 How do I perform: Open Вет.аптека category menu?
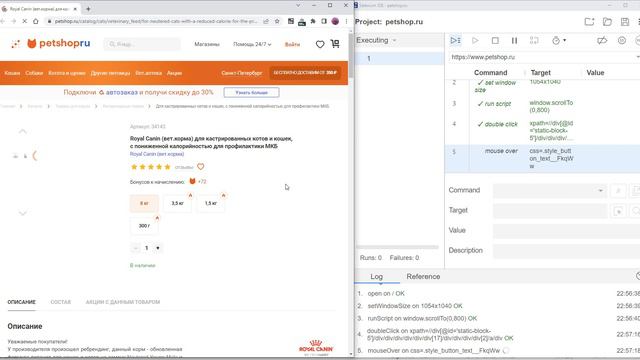(x=149, y=73)
